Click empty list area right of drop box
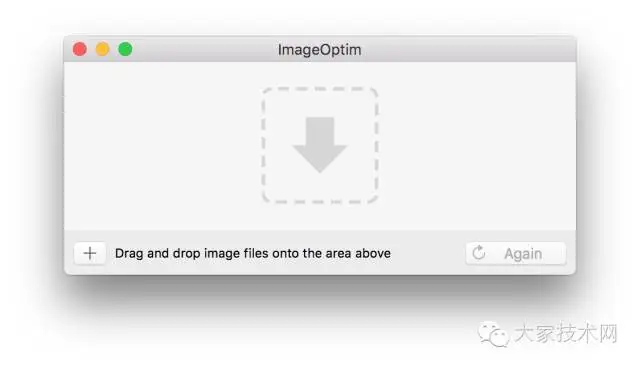The image size is (640, 366). pyautogui.click(x=477, y=145)
